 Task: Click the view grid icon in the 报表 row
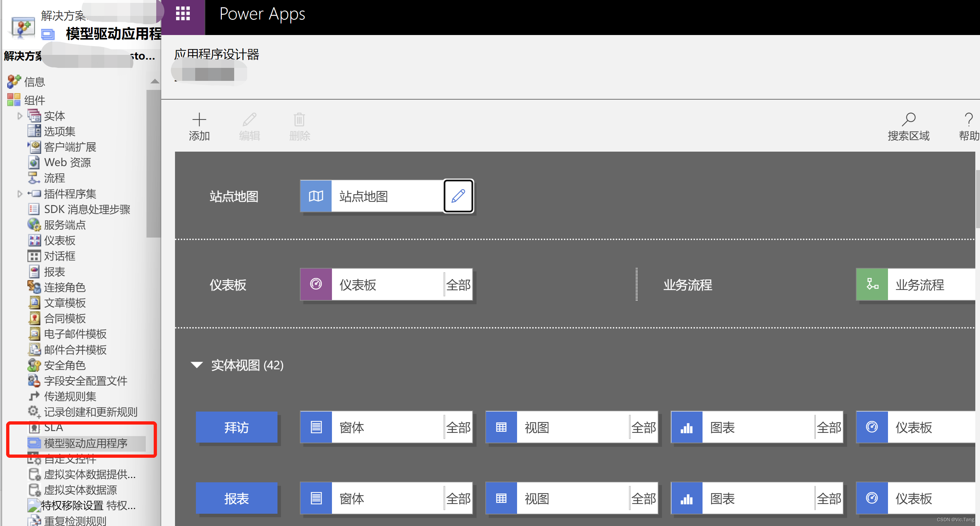(501, 498)
